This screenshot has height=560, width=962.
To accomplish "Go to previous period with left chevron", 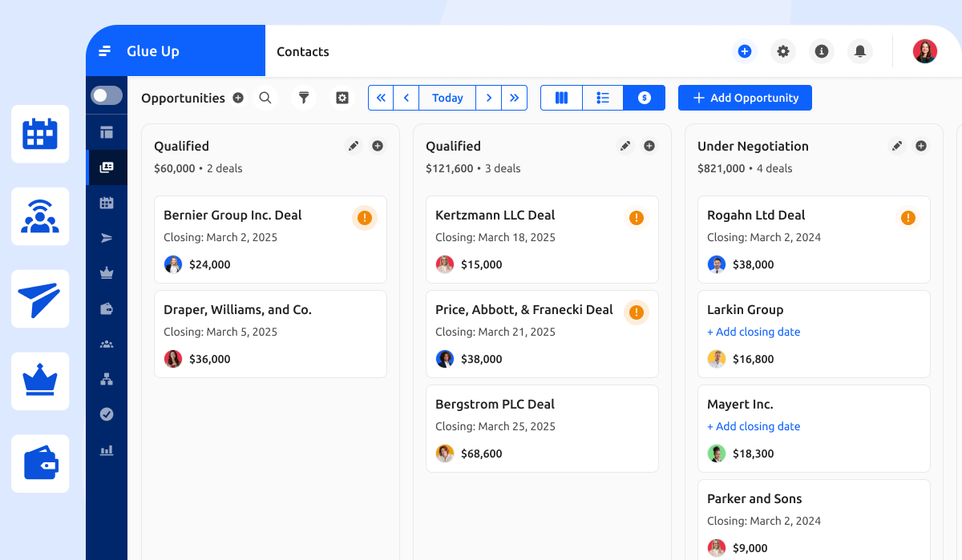I will 406,98.
